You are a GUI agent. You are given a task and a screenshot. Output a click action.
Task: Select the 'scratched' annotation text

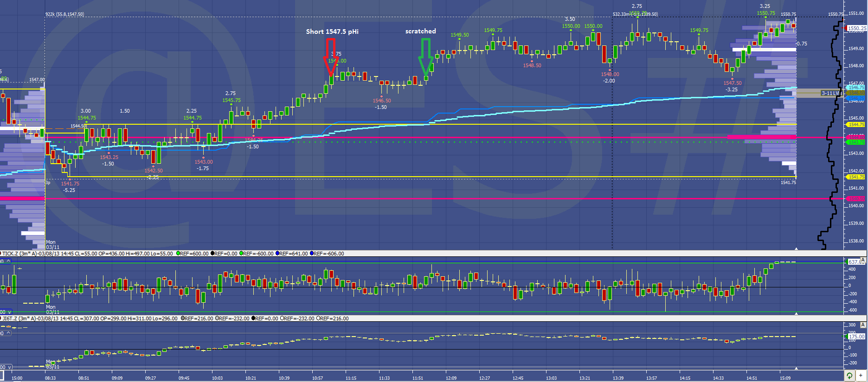pos(421,31)
